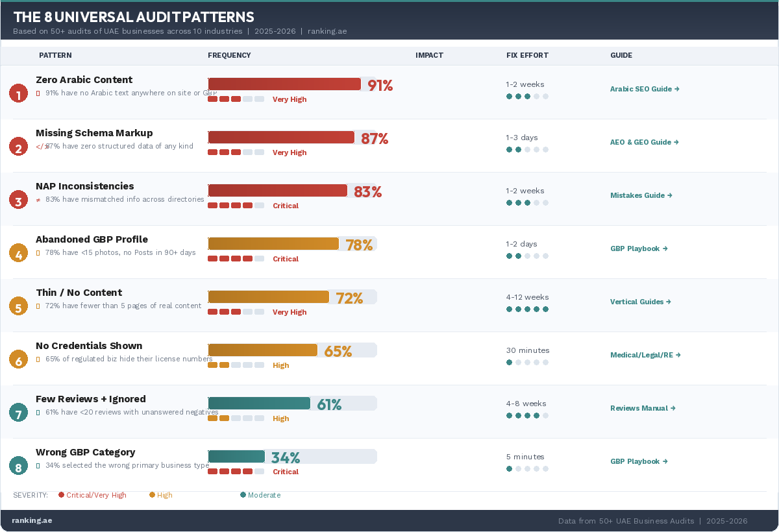Open the Reviews Manual link
This screenshot has width=779, height=532.
point(643,408)
